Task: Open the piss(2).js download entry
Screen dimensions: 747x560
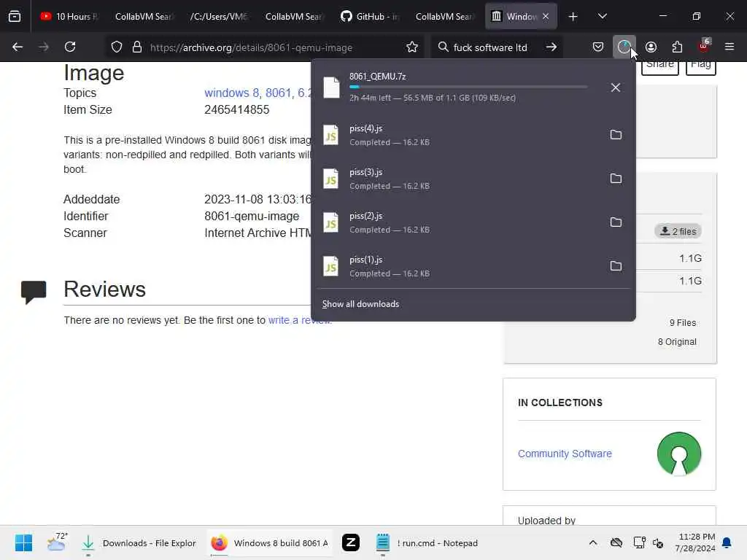Action: click(457, 223)
